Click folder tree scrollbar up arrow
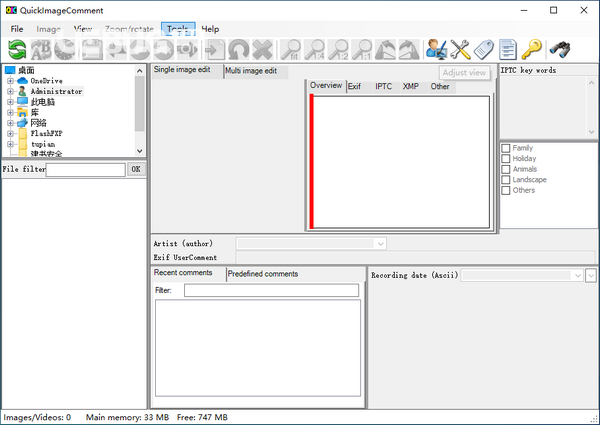This screenshot has width=600, height=425. pyautogui.click(x=140, y=71)
